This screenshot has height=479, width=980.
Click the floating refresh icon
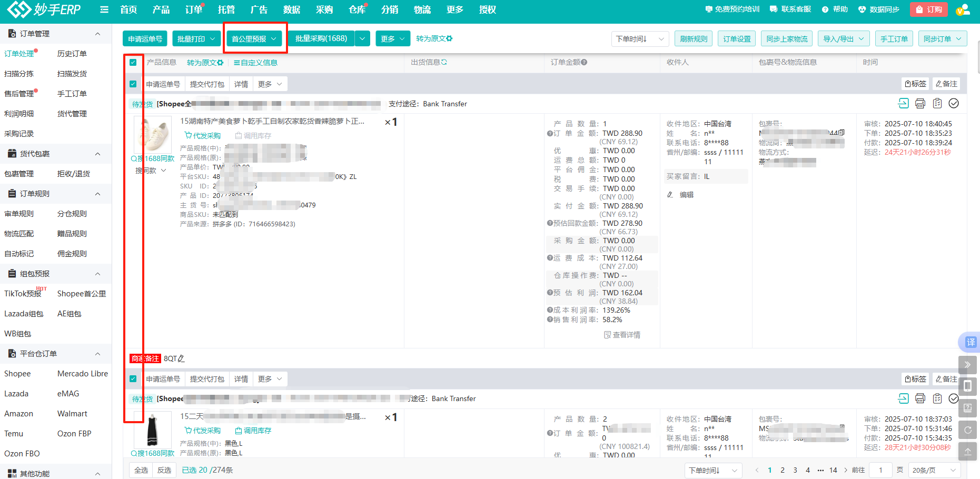[967, 430]
